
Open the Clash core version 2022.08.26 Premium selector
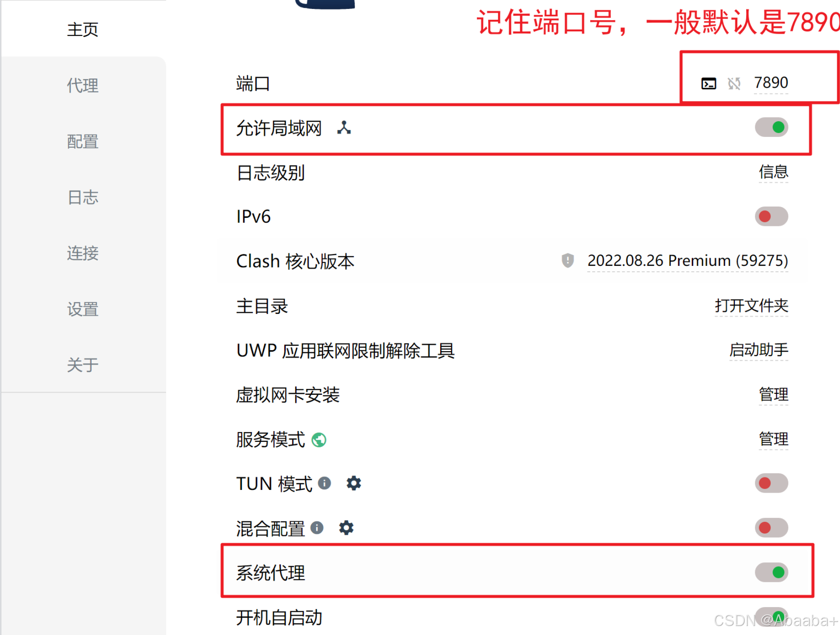(687, 260)
